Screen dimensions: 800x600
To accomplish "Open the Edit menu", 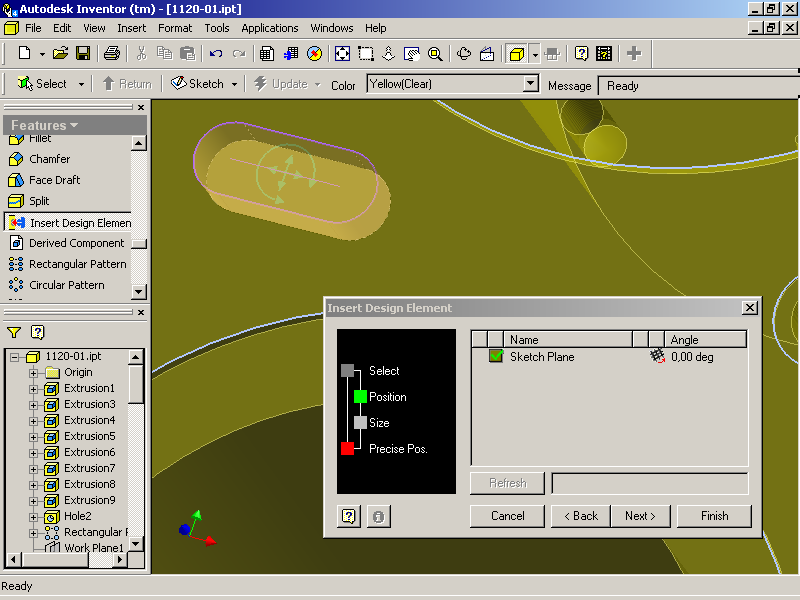I will pos(62,28).
